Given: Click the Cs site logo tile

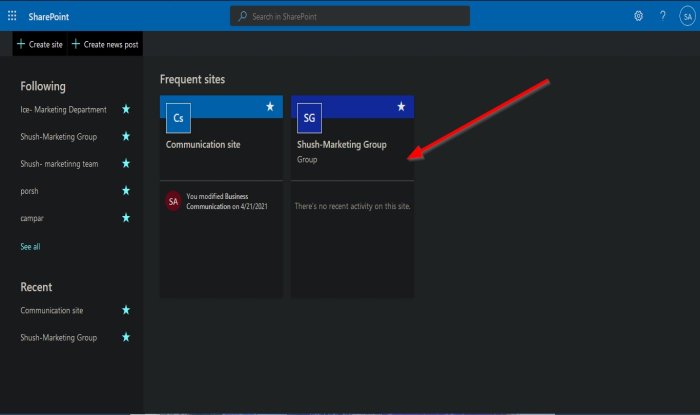Looking at the screenshot, I should 178,118.
